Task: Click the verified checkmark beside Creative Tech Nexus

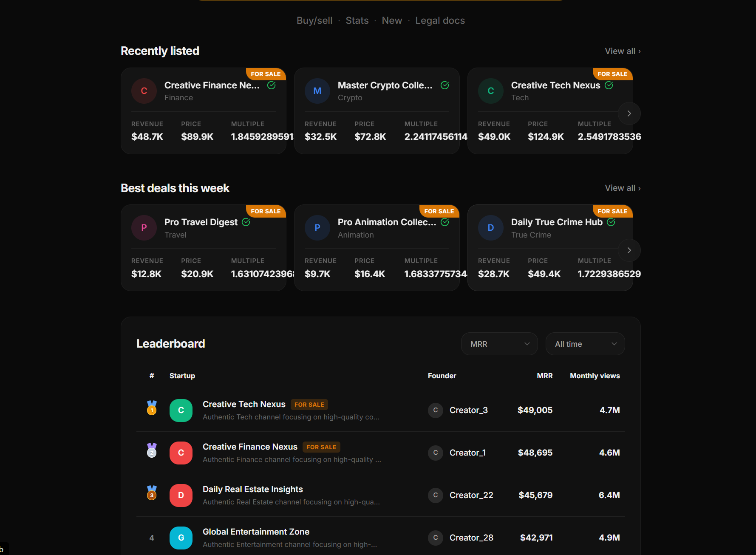Action: coord(609,85)
